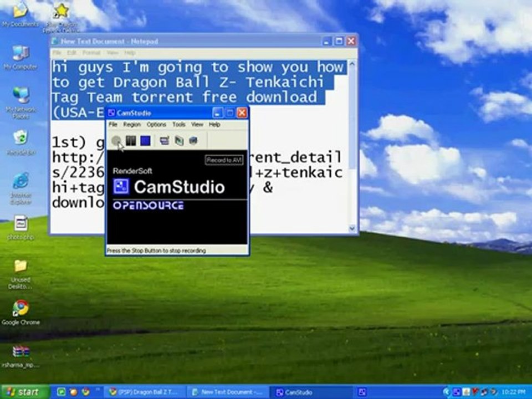Click the last camera icon in CamStudio toolbar
Screen dimensions: 532x399
pos(193,141)
